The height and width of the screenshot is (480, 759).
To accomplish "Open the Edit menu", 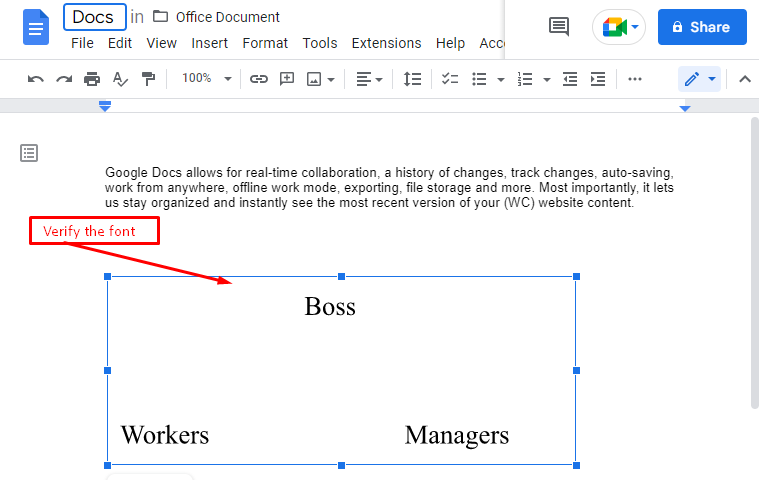I will click(x=120, y=43).
